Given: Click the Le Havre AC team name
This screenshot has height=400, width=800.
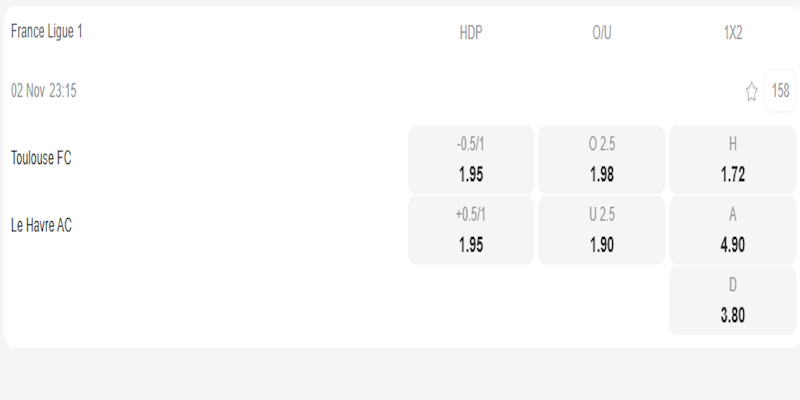Looking at the screenshot, I should [42, 226].
